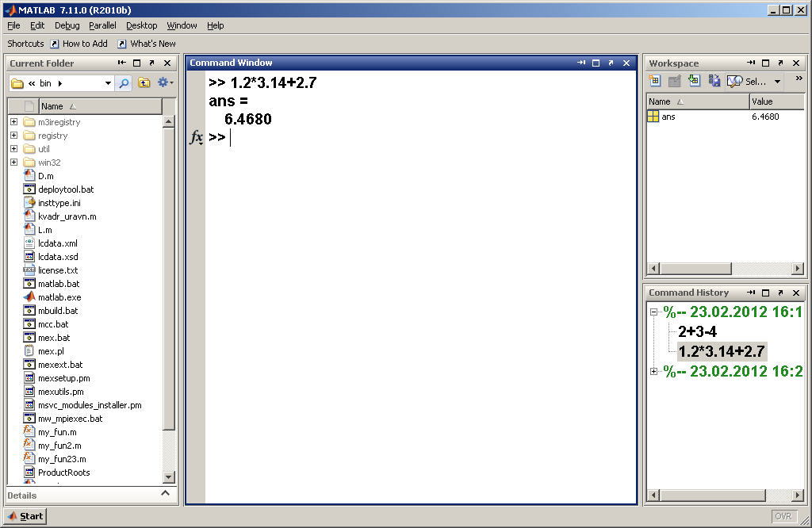Undock the Command History panel arrow icon
This screenshot has height=528, width=812.
tap(780, 293)
